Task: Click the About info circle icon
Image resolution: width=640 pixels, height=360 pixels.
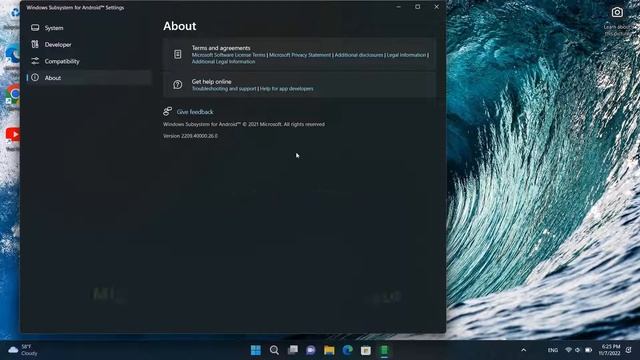Action: [35, 78]
